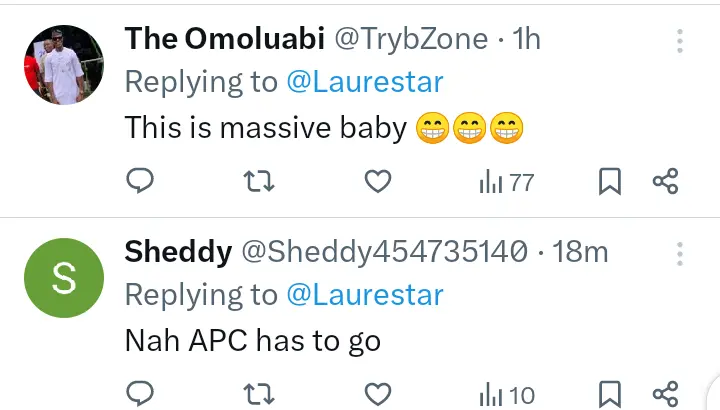720x410 pixels.
Task: Retweet Sheddy's reply
Action: (x=259, y=392)
